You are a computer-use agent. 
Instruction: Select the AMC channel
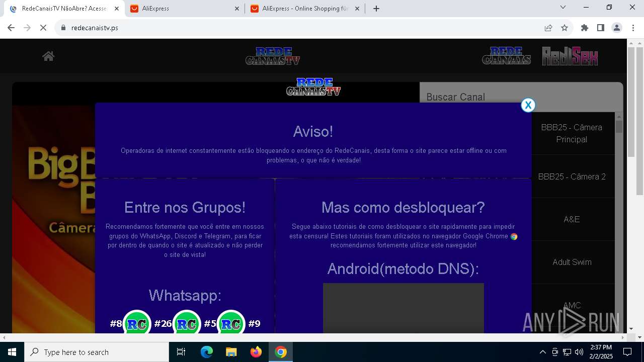(572, 305)
